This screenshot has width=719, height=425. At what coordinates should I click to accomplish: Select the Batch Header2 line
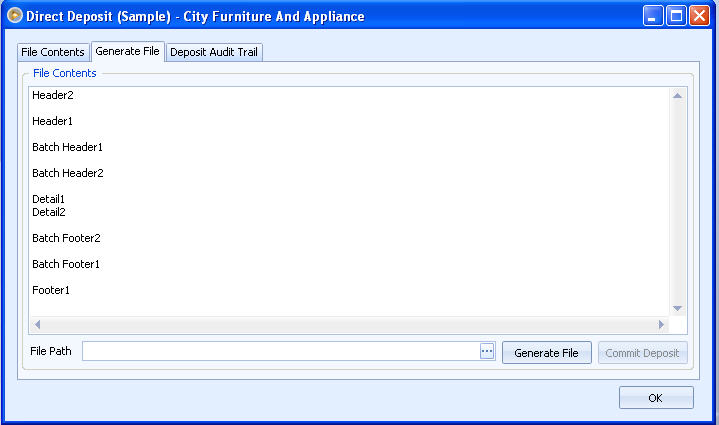click(x=68, y=173)
